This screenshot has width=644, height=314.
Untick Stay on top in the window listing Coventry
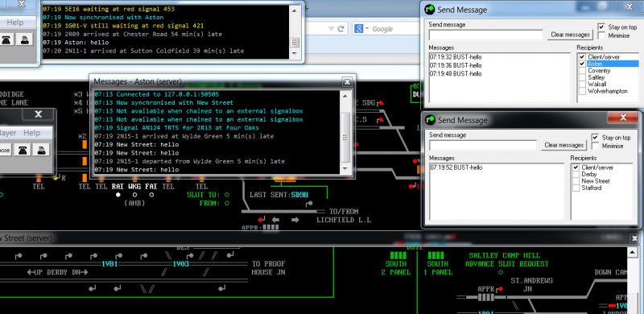point(601,27)
